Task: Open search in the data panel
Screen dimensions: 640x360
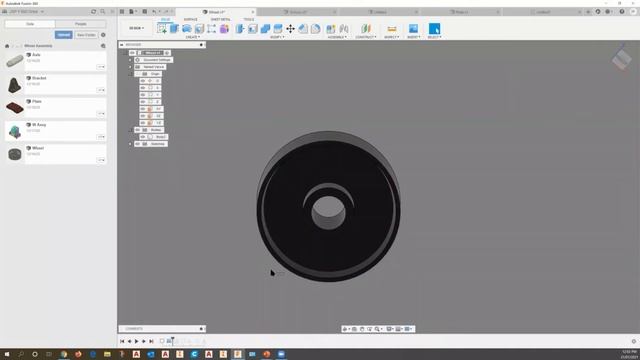Action: [103, 12]
